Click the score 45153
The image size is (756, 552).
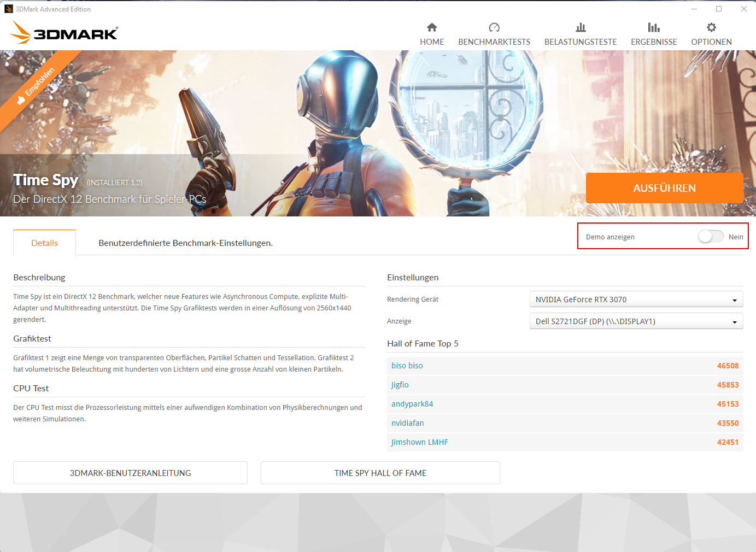click(728, 404)
